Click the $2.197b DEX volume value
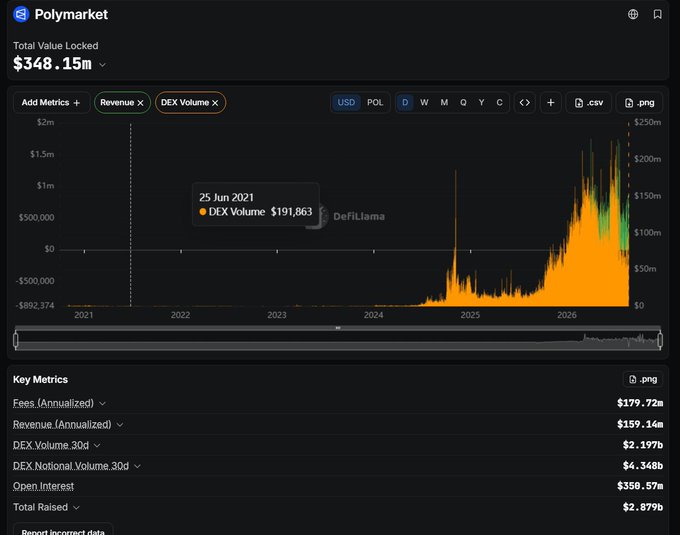Image resolution: width=680 pixels, height=535 pixels. click(643, 445)
